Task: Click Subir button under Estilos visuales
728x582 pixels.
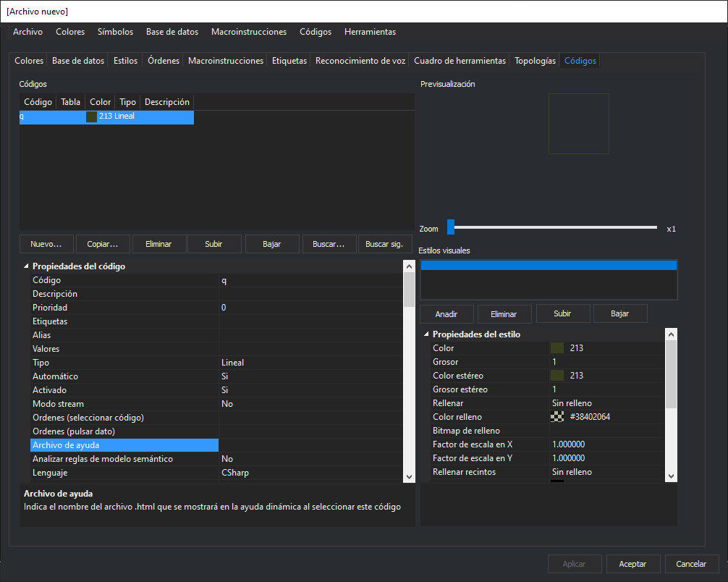Action: click(x=562, y=313)
